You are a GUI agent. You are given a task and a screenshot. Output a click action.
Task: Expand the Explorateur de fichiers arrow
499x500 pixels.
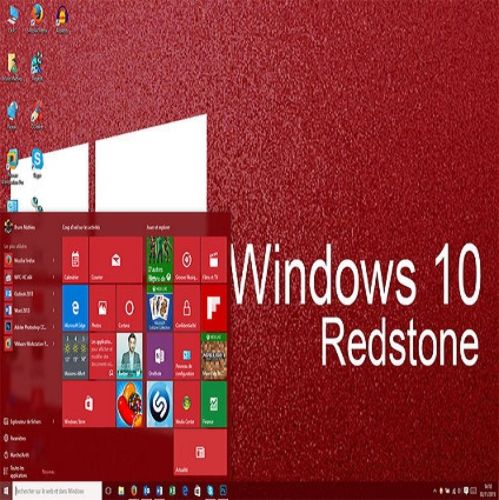[53, 422]
